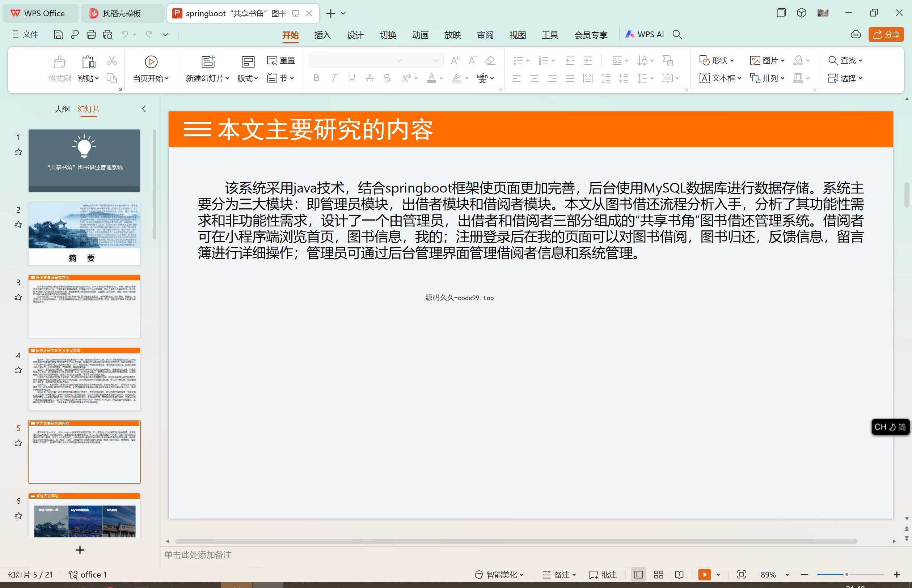Toggle Italic formatting
This screenshot has height=588, width=912.
coord(334,78)
